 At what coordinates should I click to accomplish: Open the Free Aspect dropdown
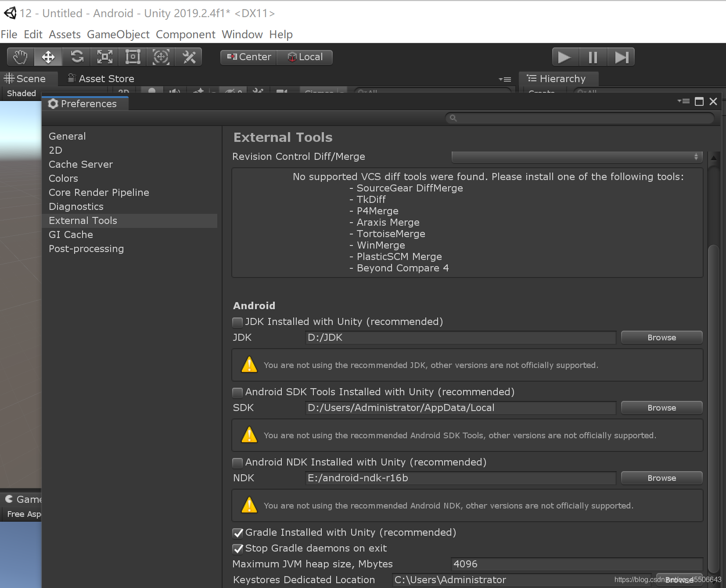point(23,514)
